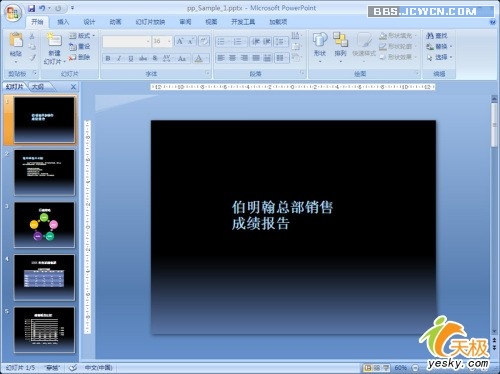Click the Paste clipboard icon
Image resolution: width=500 pixels, height=374 pixels.
[16, 41]
